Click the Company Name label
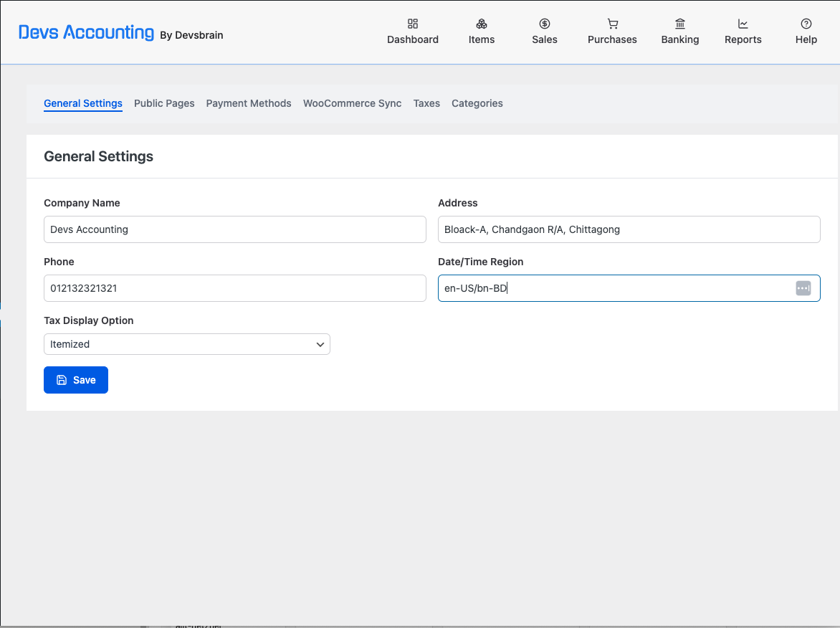The image size is (840, 628). point(82,203)
